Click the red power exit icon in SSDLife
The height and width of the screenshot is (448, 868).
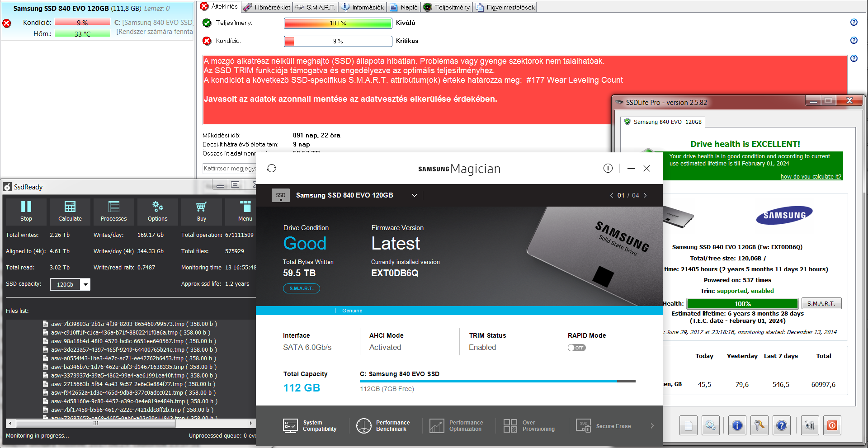pyautogui.click(x=832, y=425)
